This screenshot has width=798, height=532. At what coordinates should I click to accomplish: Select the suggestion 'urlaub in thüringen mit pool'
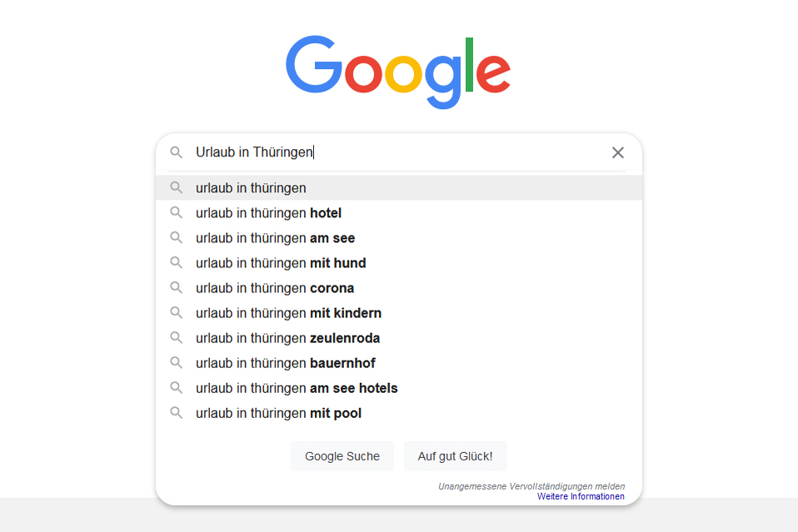pyautogui.click(x=278, y=413)
